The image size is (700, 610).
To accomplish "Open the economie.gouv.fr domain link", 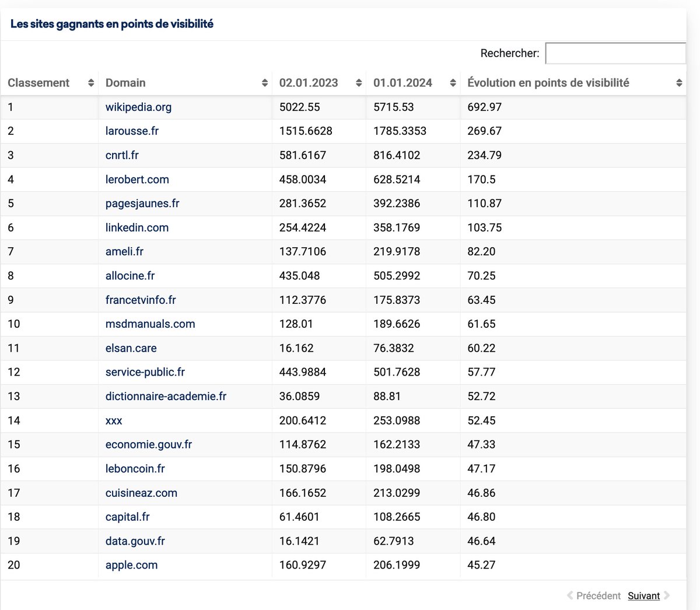I will pos(149,444).
